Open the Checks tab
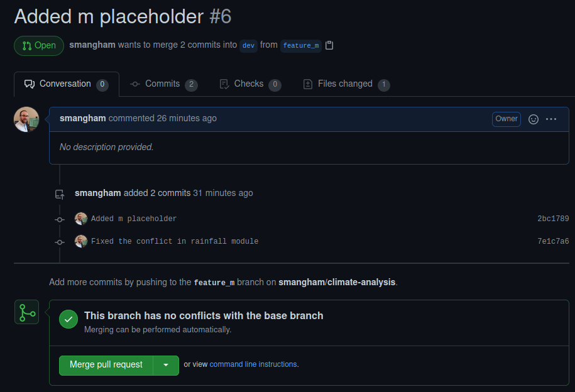Viewport: 575px width, 392px height. point(249,84)
